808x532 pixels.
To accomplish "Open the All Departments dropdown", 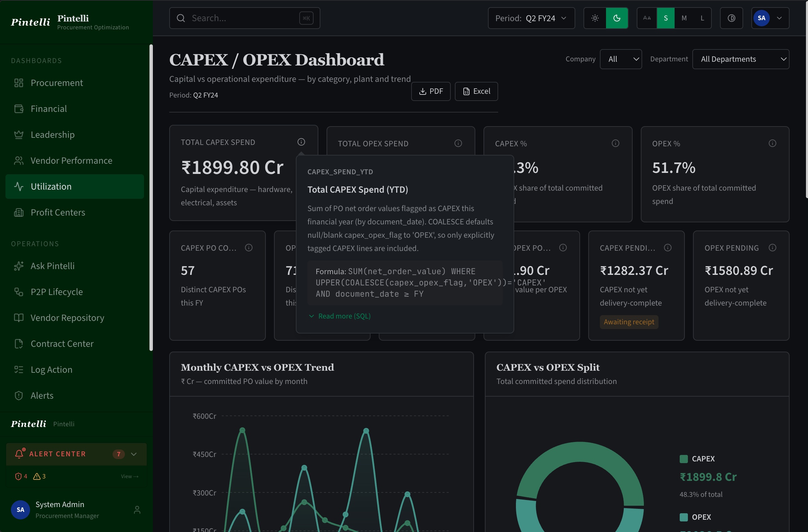I will 741,59.
